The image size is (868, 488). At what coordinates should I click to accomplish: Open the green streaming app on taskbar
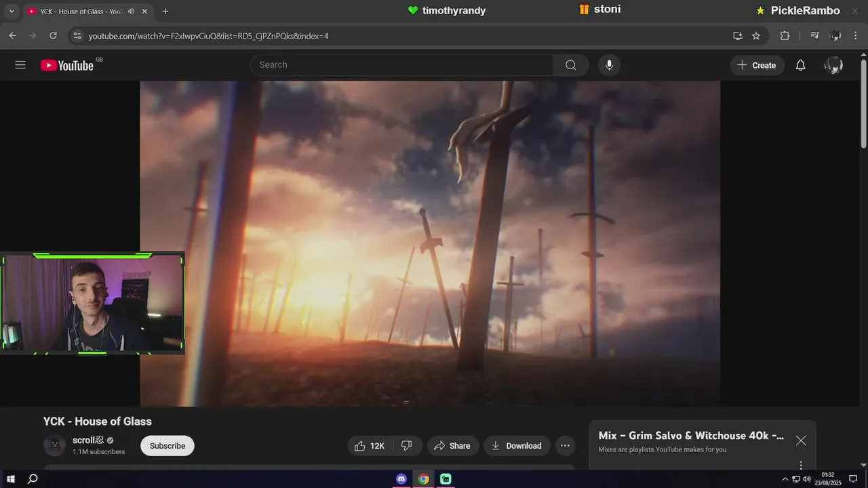446,479
